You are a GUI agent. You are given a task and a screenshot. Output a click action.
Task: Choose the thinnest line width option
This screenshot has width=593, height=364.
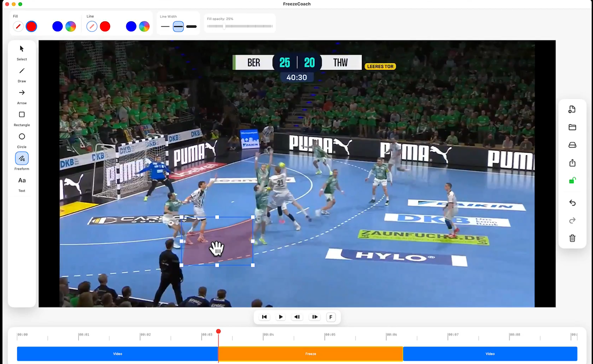point(165,27)
